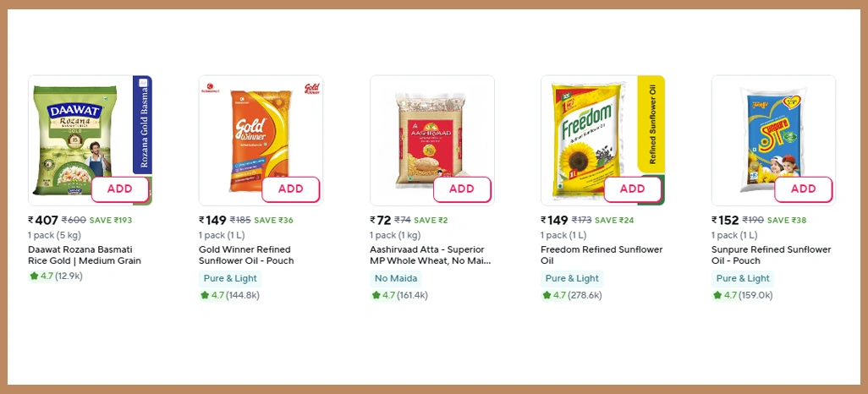Image resolution: width=868 pixels, height=394 pixels.
Task: Open the Aashirvaad Atta Superior MP title link
Action: point(430,255)
